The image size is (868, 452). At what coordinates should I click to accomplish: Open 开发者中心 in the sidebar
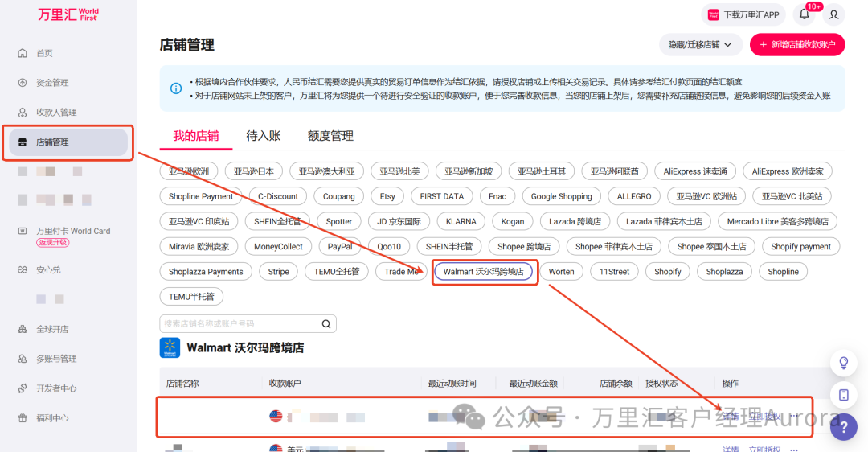click(56, 388)
